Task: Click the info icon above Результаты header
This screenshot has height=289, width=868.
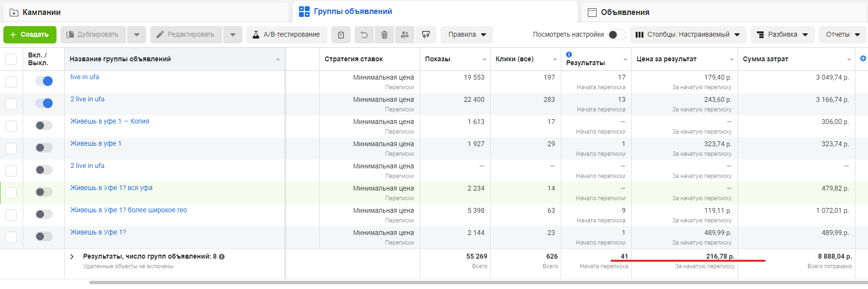Action: pos(569,55)
